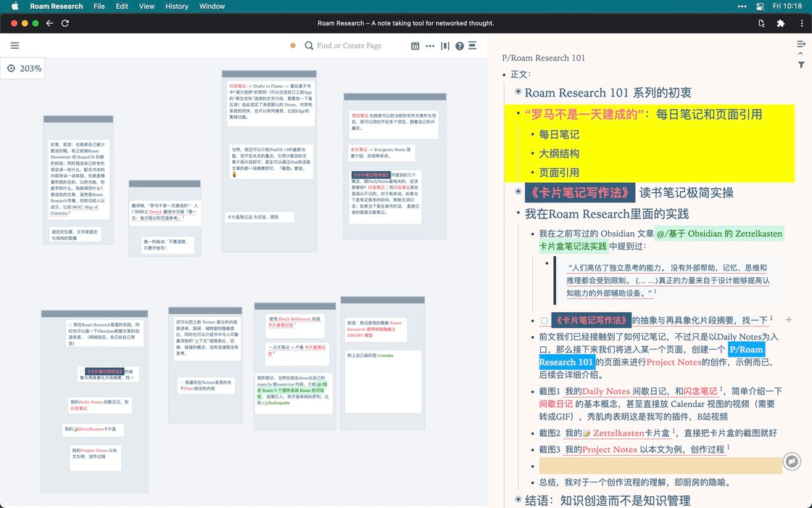Click the 页面引用 block in yellow highlight
The image size is (812, 508).
click(x=559, y=173)
